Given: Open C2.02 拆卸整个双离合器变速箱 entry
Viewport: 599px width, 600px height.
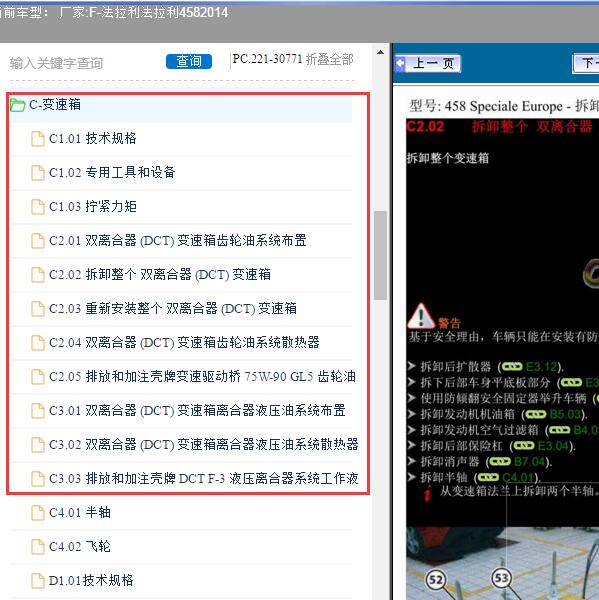Looking at the screenshot, I should click(160, 274).
